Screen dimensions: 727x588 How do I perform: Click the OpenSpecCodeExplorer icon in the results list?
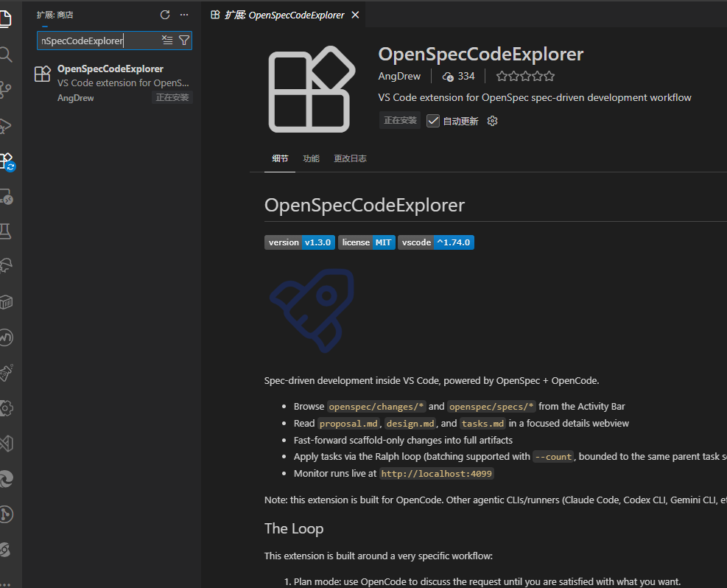pyautogui.click(x=42, y=73)
